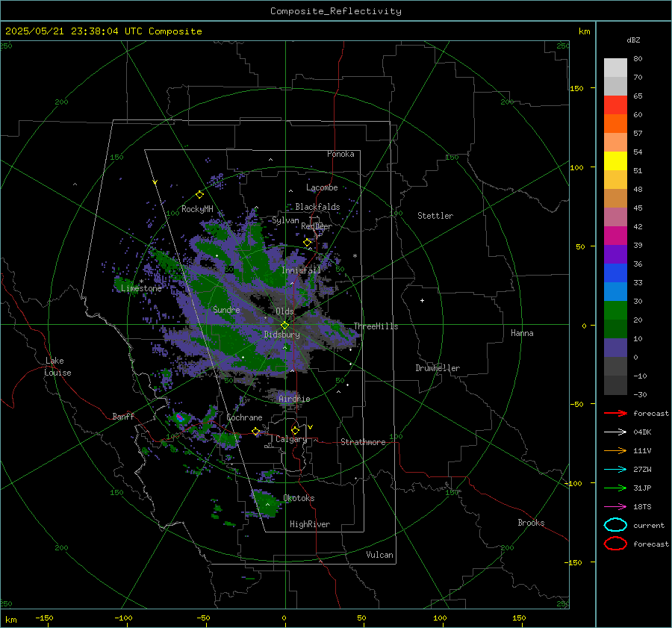Image resolution: width=672 pixels, height=628 pixels.
Task: Click the yellow v marker near Calgary
Action: (x=310, y=427)
